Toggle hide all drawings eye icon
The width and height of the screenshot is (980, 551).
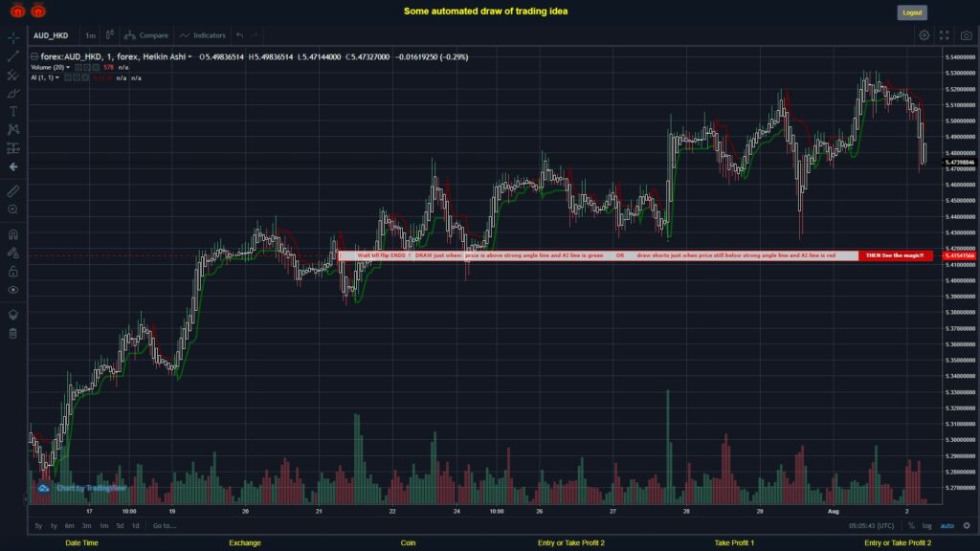click(x=13, y=290)
